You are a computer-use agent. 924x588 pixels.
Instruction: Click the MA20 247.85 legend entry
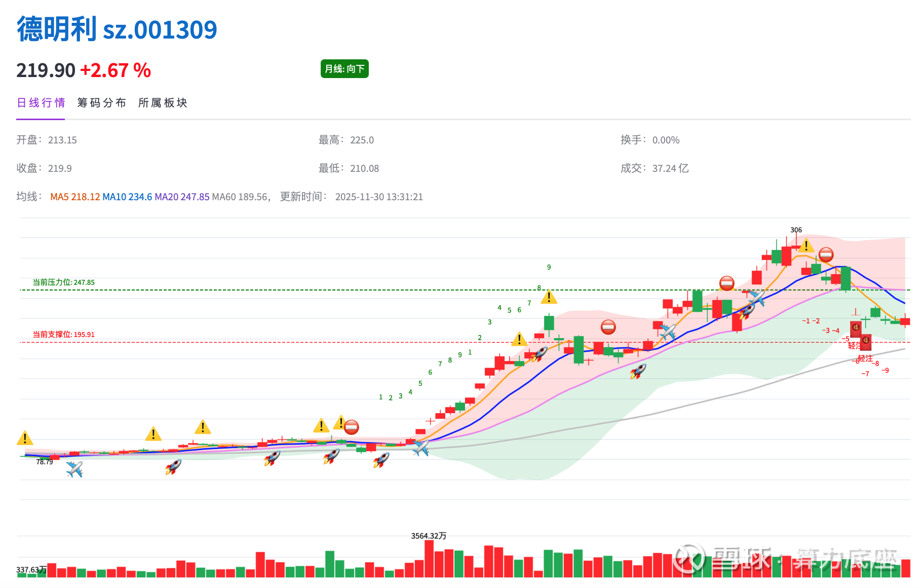click(182, 197)
